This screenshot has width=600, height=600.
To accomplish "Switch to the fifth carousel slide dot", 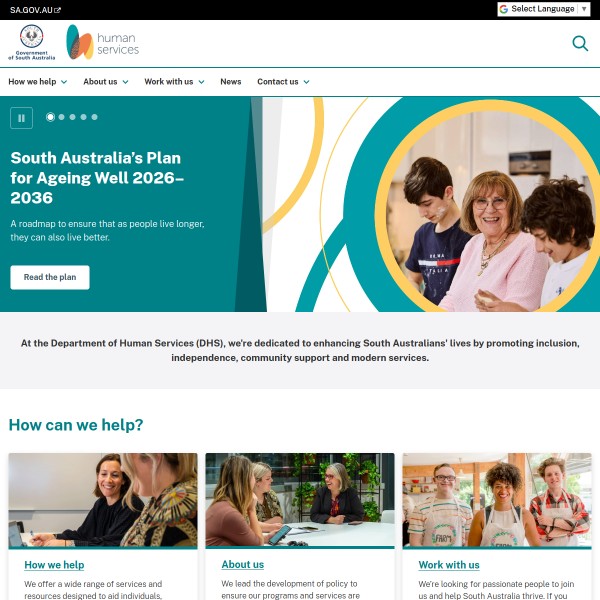I will pos(95,117).
